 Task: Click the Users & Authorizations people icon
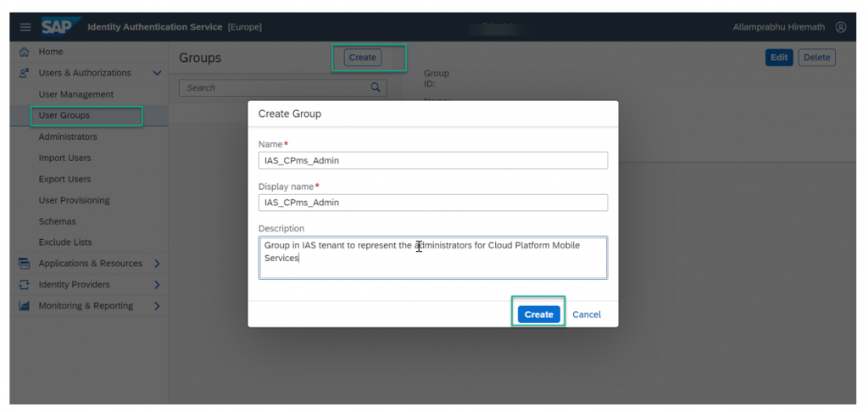pos(24,73)
